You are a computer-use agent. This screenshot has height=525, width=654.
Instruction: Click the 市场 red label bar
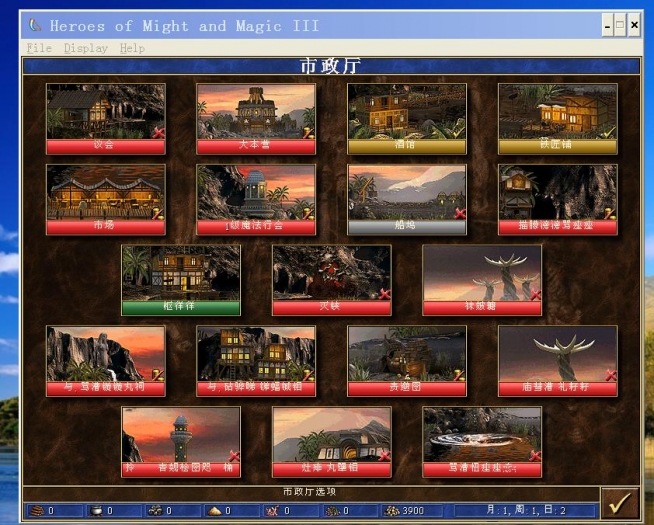tap(106, 227)
